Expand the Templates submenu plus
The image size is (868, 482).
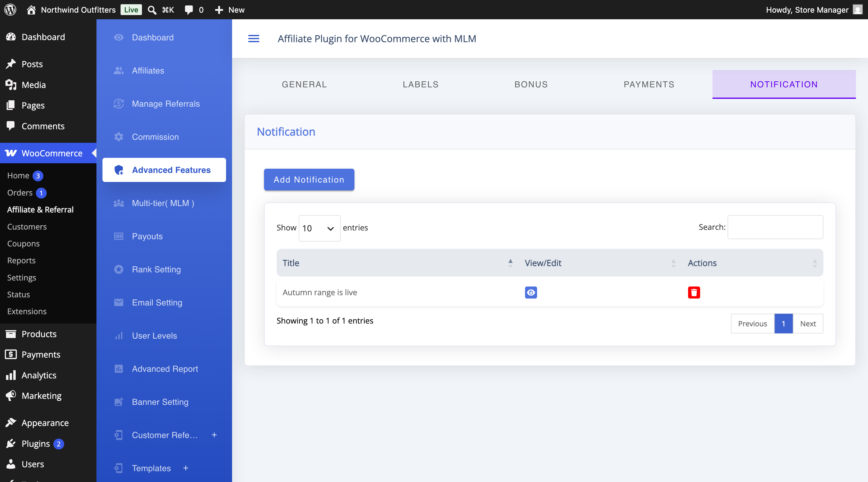click(186, 468)
